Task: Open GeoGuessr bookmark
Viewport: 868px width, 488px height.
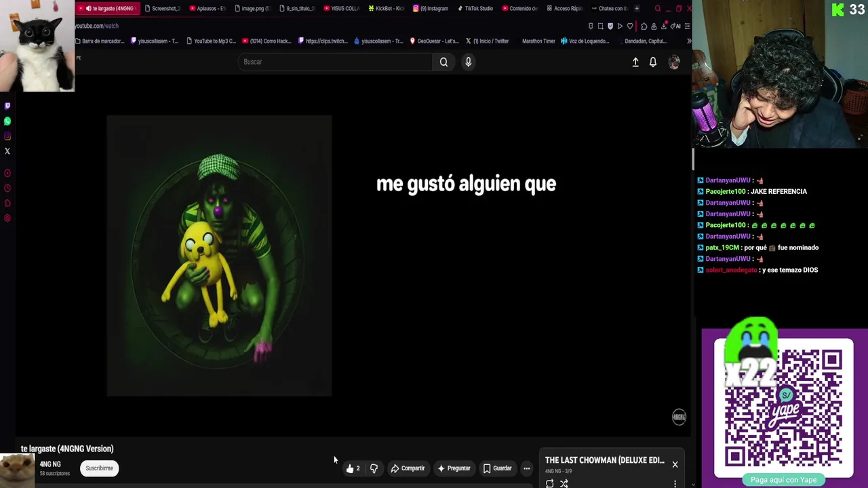Action: tap(434, 41)
